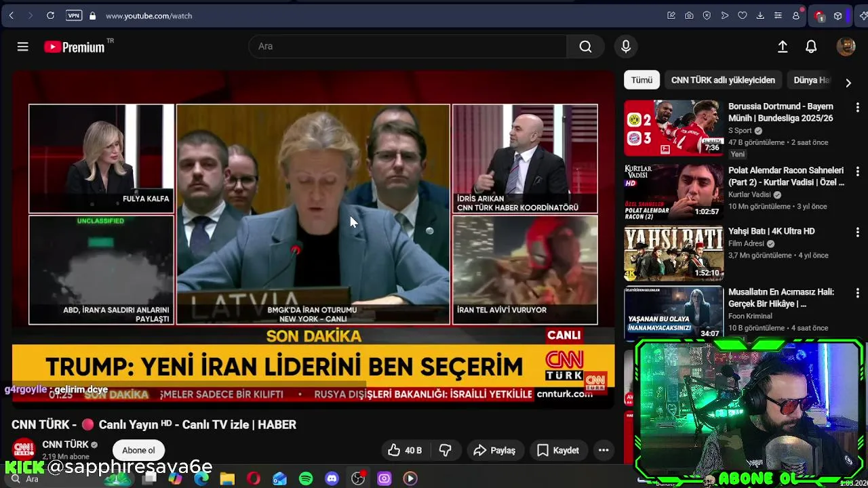The width and height of the screenshot is (868, 488).
Task: Click the YouTube search magnifier button
Action: 585,46
